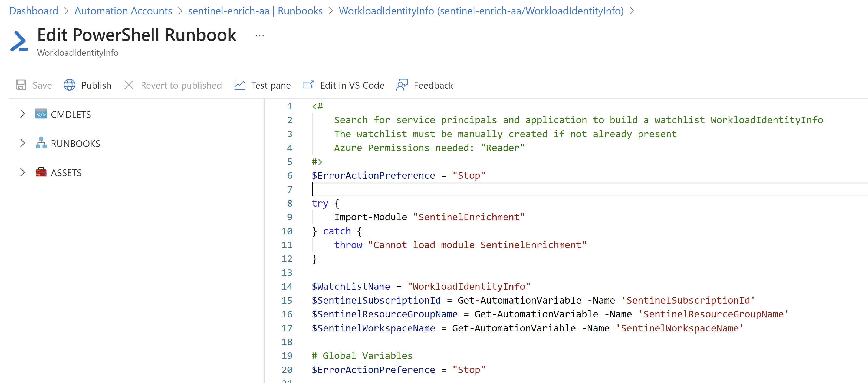868x383 pixels.
Task: Click line number 1 in gutter
Action: pyautogui.click(x=290, y=106)
